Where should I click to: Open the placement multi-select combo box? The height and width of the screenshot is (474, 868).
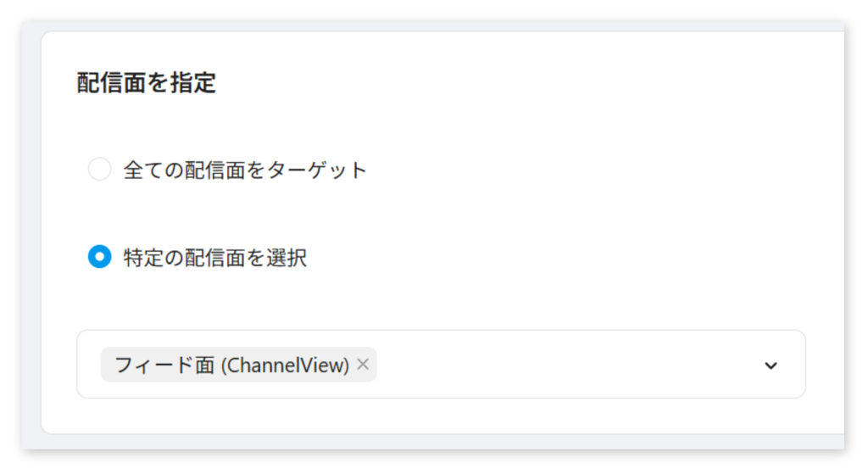[x=441, y=365]
